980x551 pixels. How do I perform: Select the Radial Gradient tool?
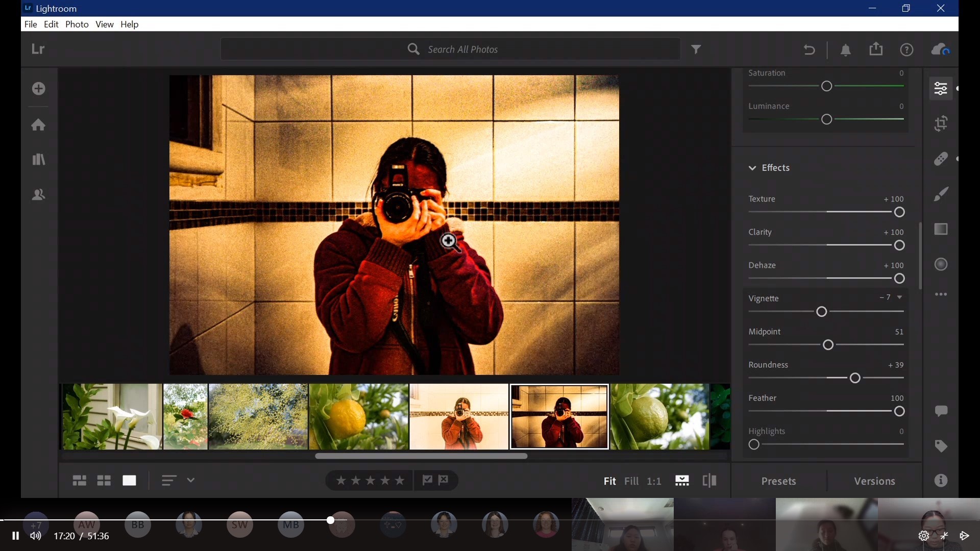point(941,264)
